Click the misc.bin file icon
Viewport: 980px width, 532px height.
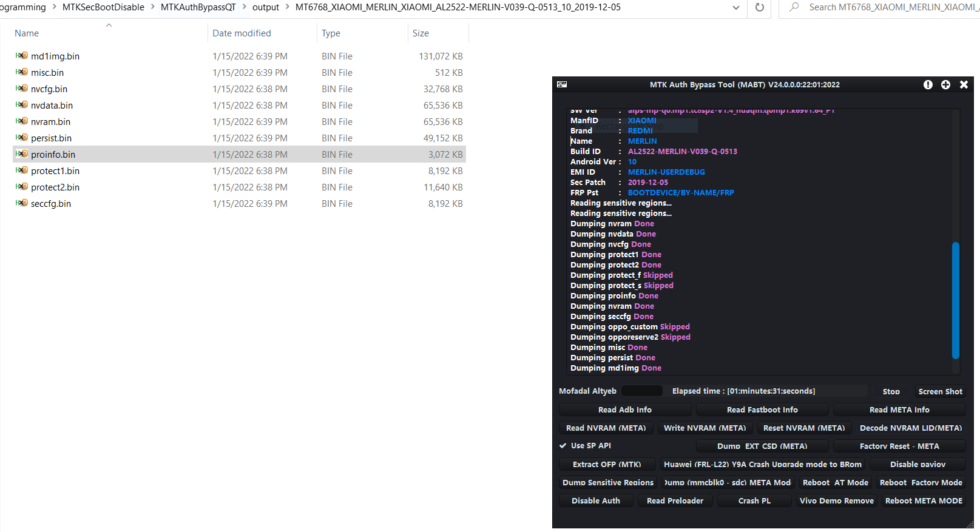point(22,72)
